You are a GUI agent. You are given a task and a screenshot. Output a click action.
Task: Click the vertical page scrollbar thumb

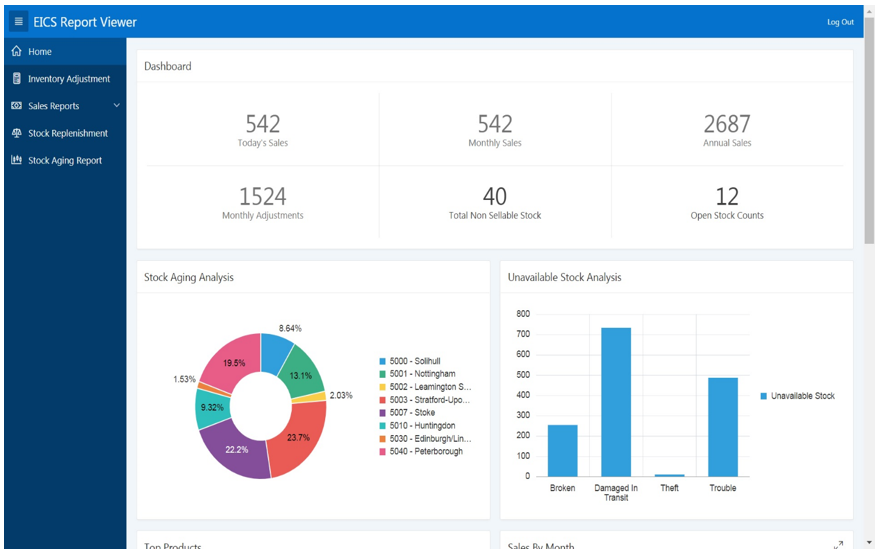point(869,131)
